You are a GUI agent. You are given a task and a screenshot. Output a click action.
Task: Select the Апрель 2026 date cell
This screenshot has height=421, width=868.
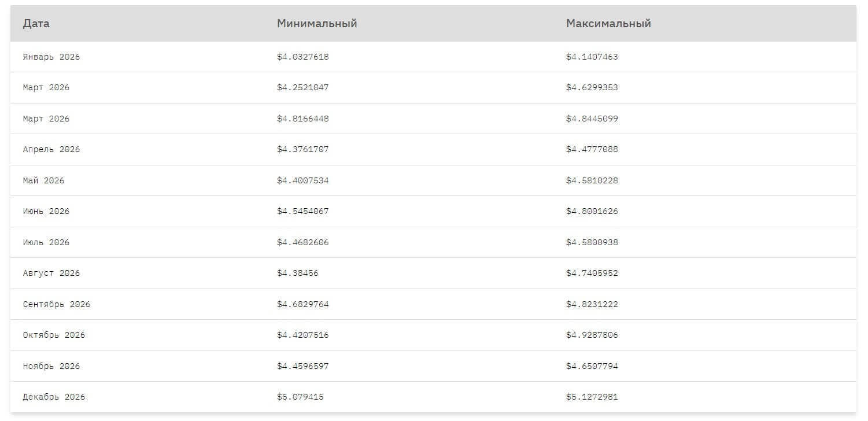point(51,149)
